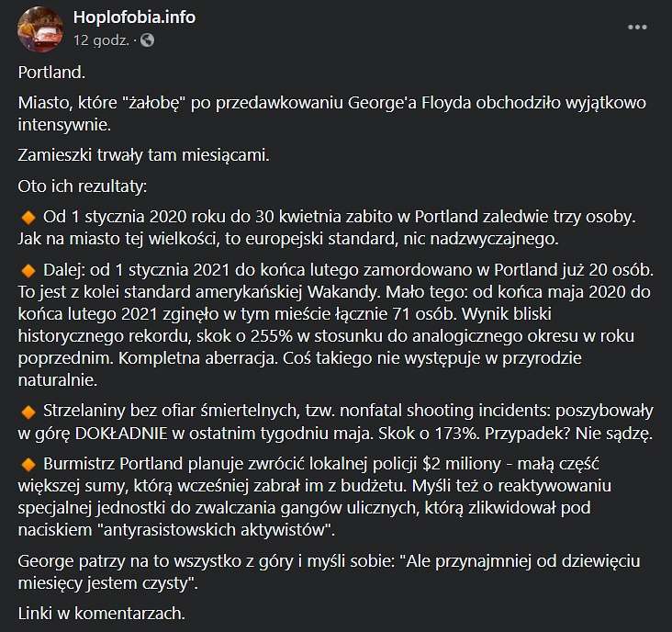Click the phrase 'nonfatal shooting incidents'
Viewport: 672px width, 632px height.
[445, 411]
